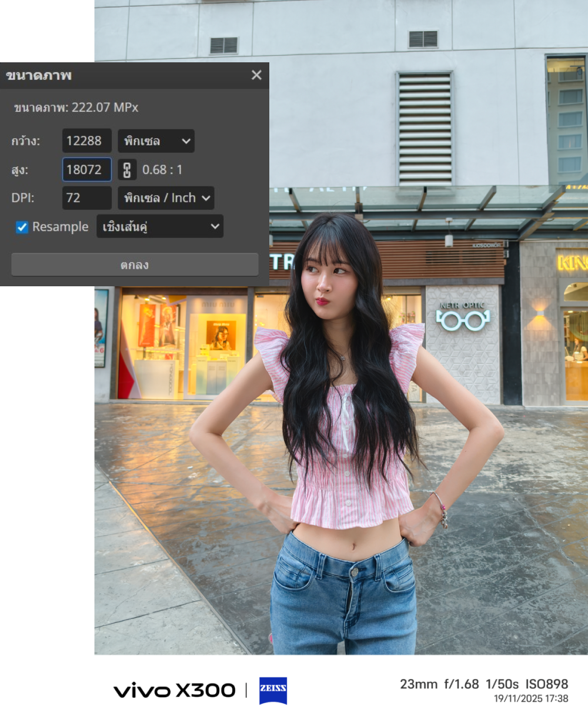Open the DPI unit พิกเซล / Inch dropdown
This screenshot has height=726, width=588.
(166, 198)
